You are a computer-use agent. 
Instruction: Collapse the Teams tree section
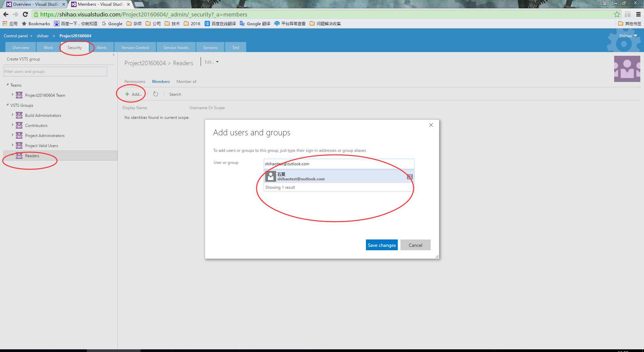8,85
